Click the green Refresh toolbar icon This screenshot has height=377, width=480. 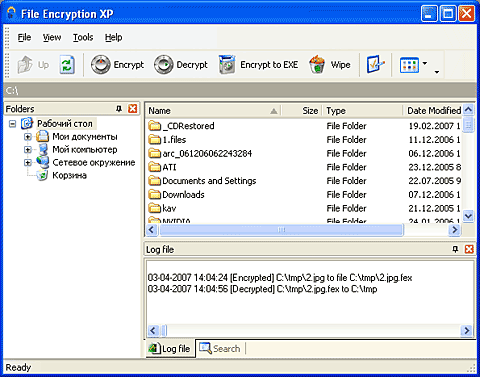[x=67, y=65]
